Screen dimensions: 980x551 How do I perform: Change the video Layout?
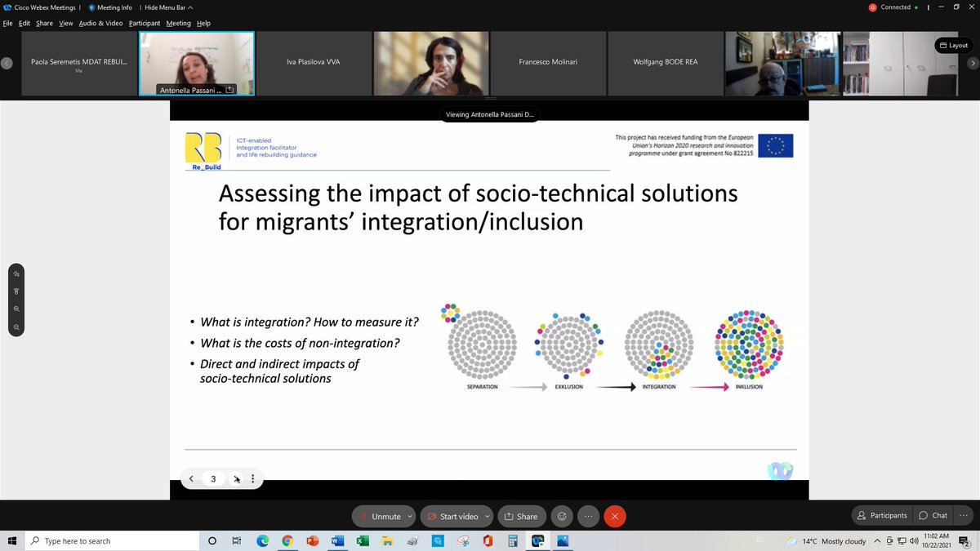tap(953, 45)
